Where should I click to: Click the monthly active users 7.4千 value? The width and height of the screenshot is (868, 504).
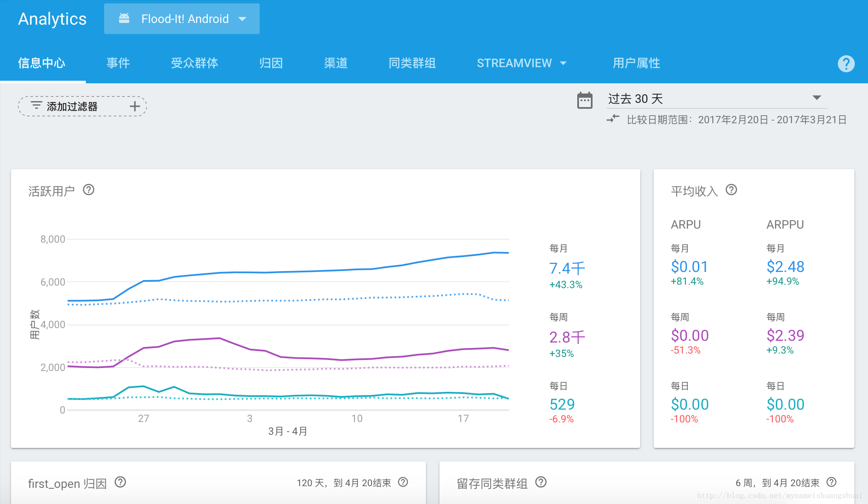pyautogui.click(x=567, y=268)
